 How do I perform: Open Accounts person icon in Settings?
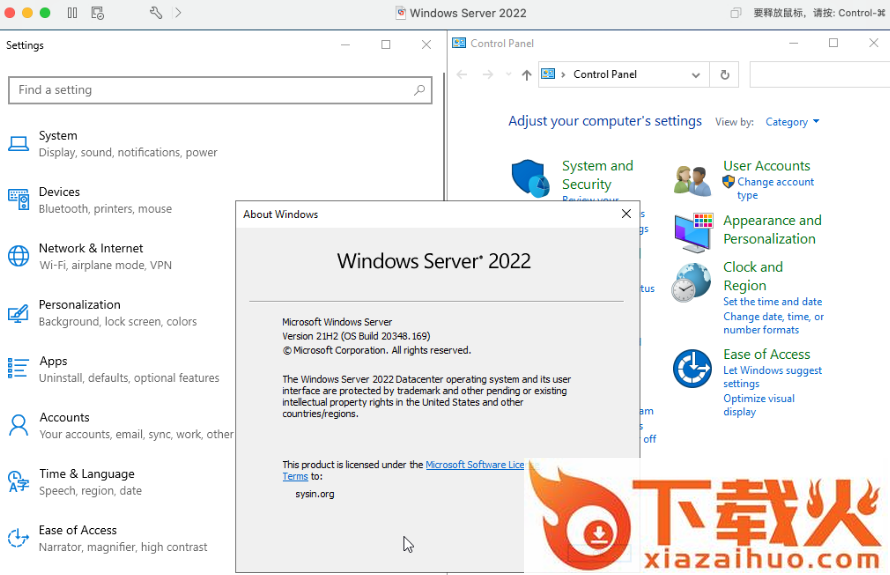pyautogui.click(x=18, y=425)
